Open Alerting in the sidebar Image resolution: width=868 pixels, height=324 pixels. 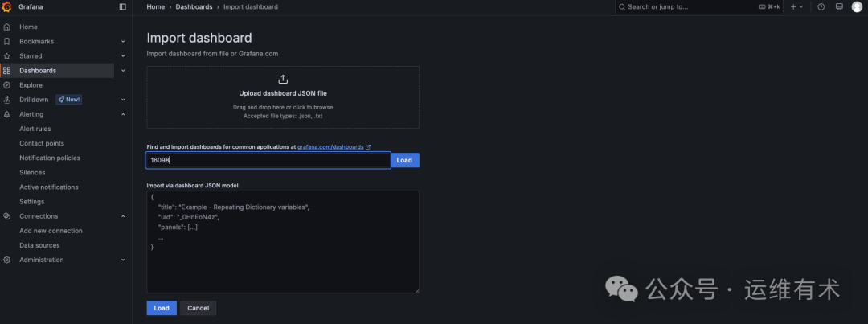tap(31, 114)
